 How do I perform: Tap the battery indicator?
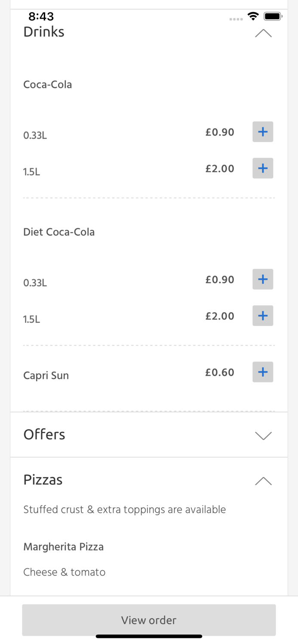273,15
